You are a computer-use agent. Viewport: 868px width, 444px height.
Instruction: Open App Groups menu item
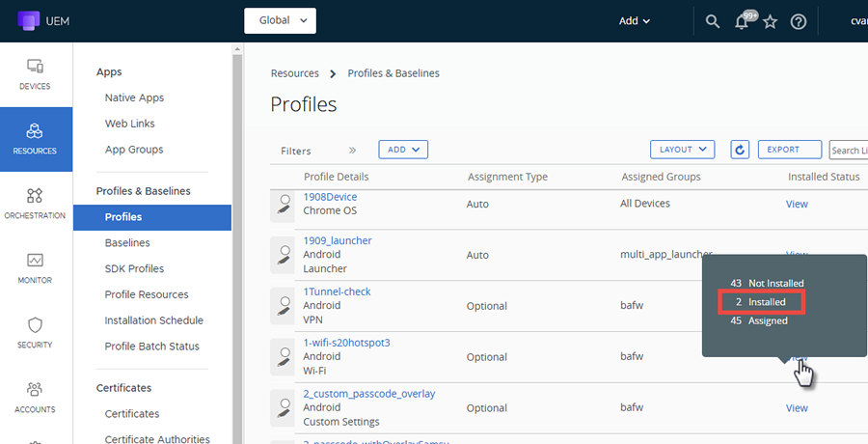[x=134, y=150]
